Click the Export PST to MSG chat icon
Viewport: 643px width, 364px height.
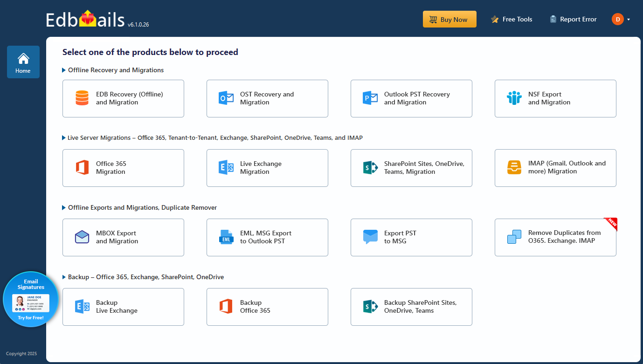coord(370,237)
